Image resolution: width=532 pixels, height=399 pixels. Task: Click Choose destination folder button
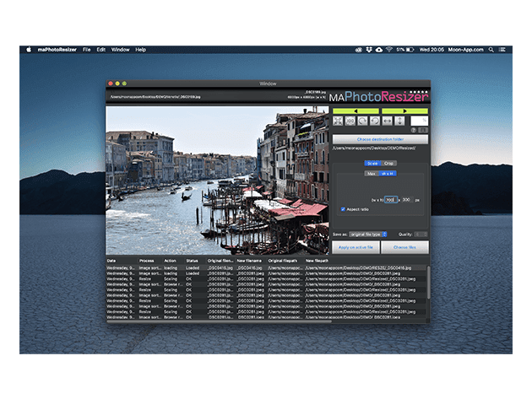(x=380, y=138)
